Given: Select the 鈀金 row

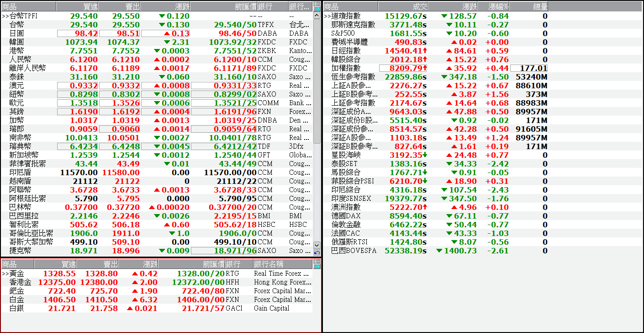Looking at the screenshot, I should [x=157, y=291].
